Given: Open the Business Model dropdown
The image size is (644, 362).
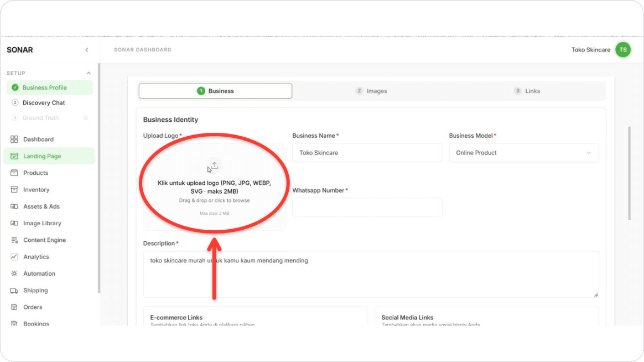Looking at the screenshot, I should (x=523, y=153).
